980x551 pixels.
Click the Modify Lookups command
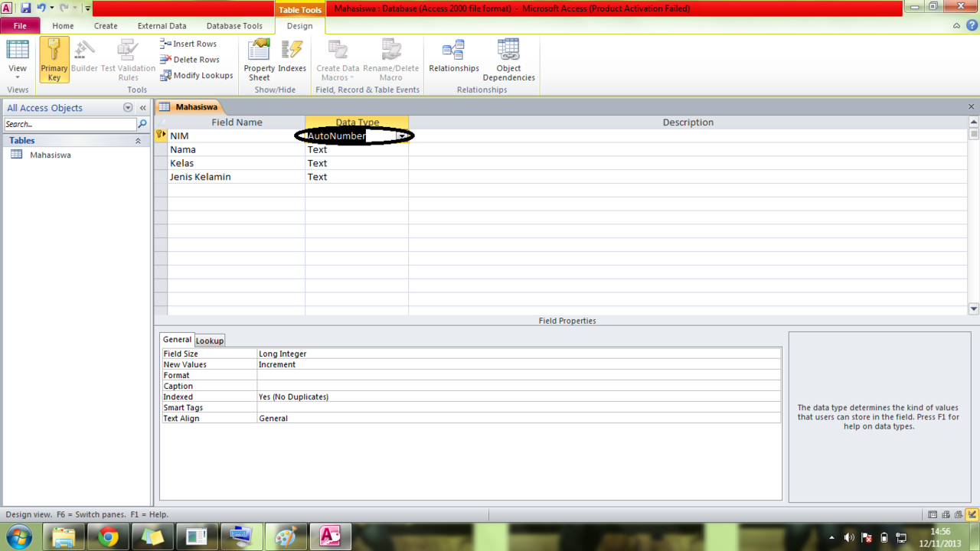click(196, 75)
